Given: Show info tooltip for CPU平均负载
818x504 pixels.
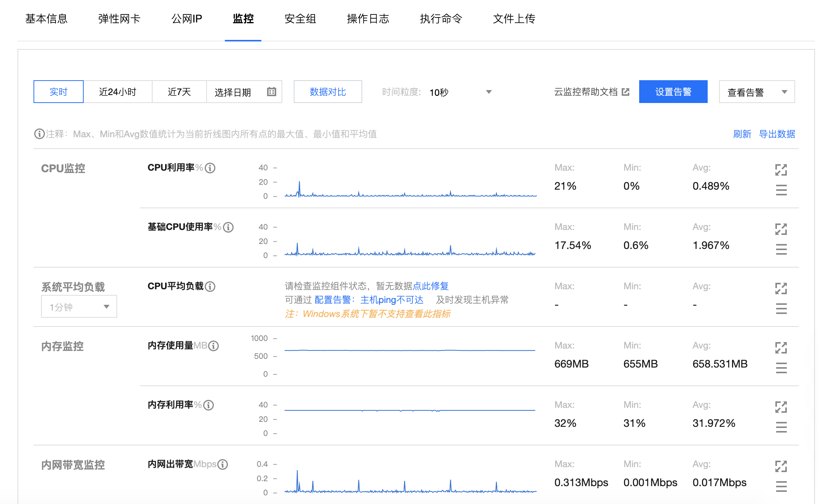Looking at the screenshot, I should pyautogui.click(x=210, y=287).
